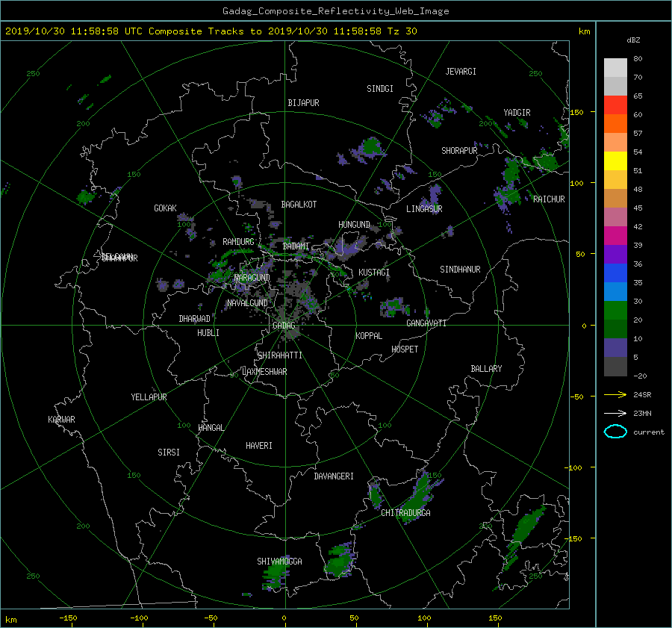Click the RAICHUR city label

pyautogui.click(x=549, y=199)
